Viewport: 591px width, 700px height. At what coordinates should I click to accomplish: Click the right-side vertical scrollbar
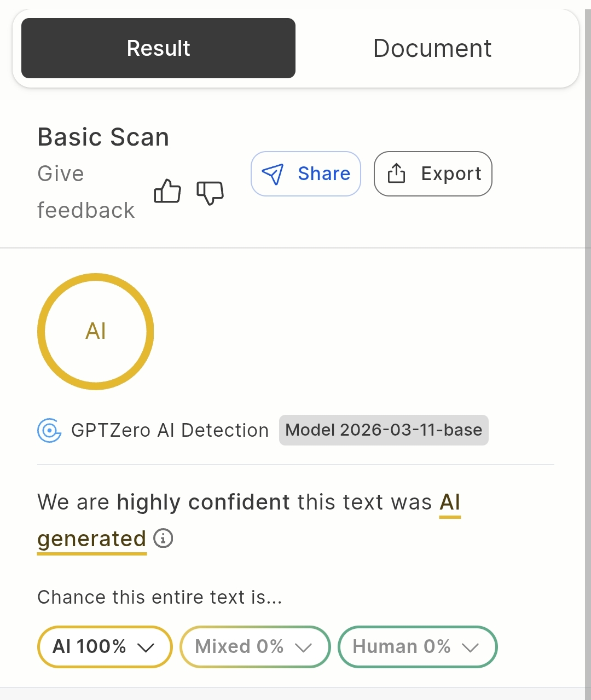[x=588, y=350]
